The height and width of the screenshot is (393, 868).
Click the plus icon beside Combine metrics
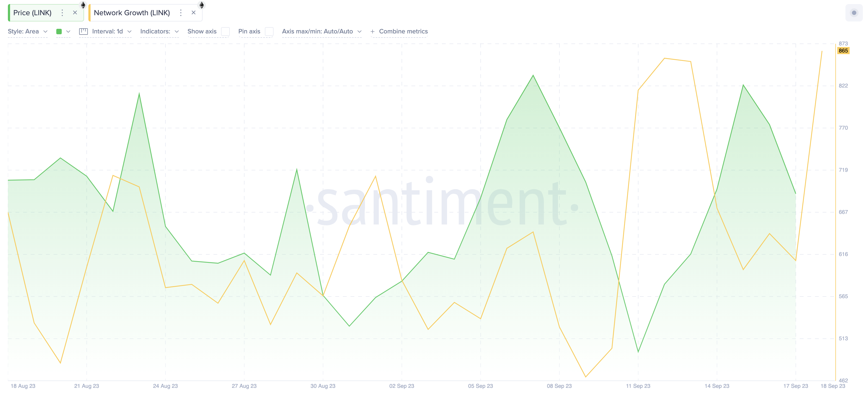pos(372,32)
